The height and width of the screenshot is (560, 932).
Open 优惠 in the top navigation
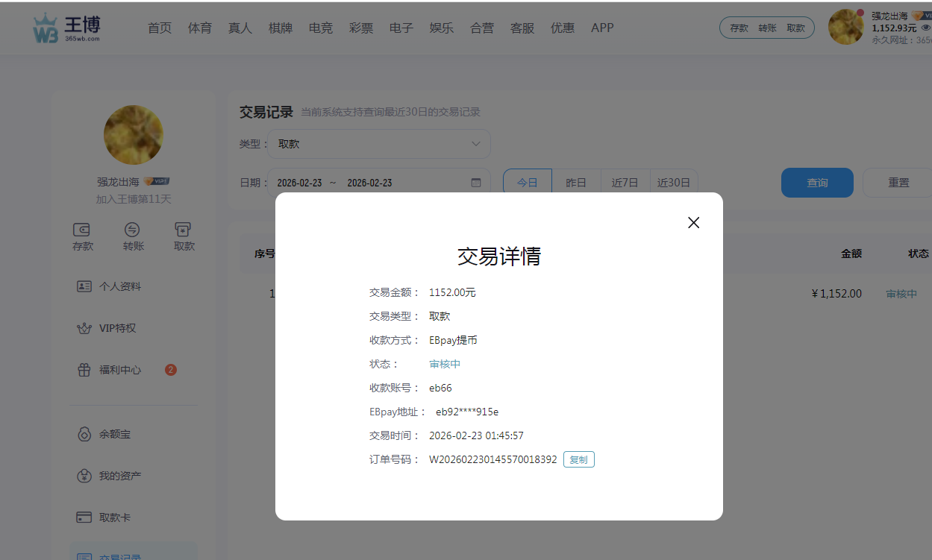point(562,28)
